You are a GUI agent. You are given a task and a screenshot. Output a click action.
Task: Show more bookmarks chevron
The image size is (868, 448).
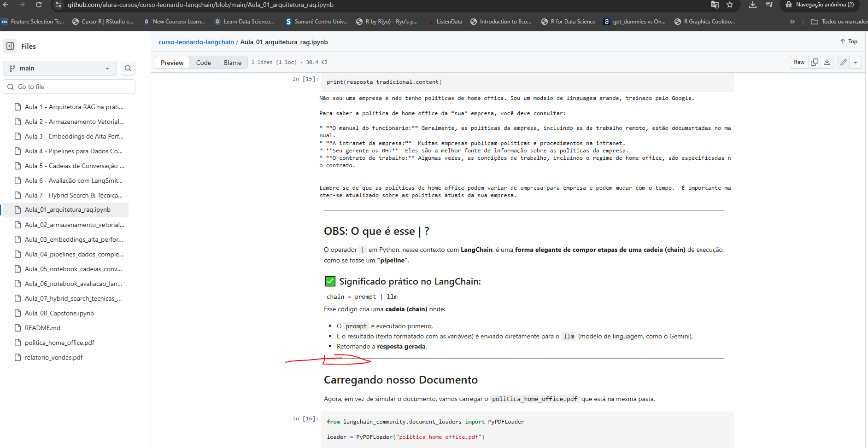[792, 22]
